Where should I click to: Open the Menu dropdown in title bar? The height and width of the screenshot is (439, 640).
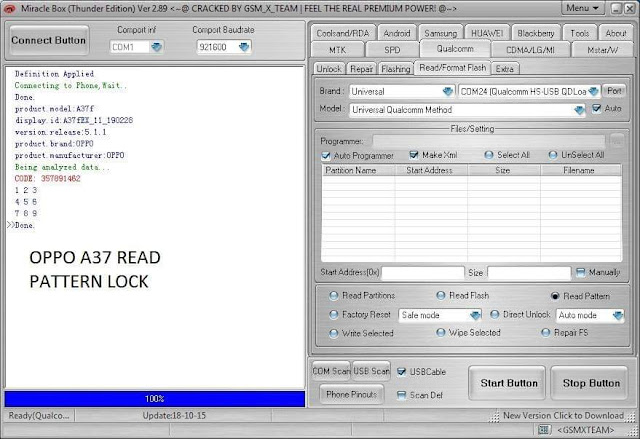click(x=582, y=8)
